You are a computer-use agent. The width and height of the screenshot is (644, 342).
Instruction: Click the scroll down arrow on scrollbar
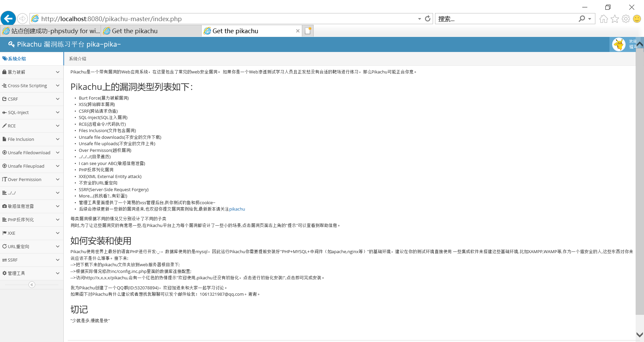[640, 335]
